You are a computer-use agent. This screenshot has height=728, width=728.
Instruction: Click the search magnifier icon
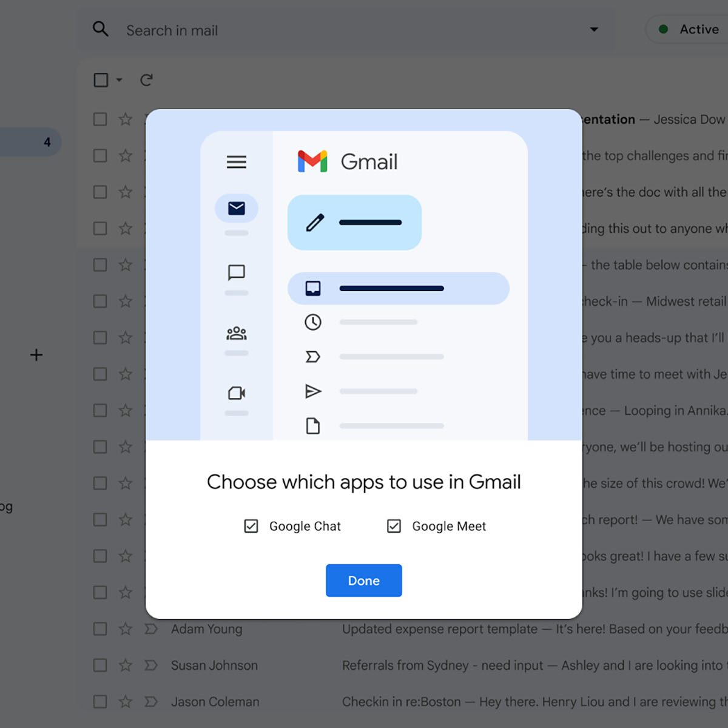tap(101, 29)
